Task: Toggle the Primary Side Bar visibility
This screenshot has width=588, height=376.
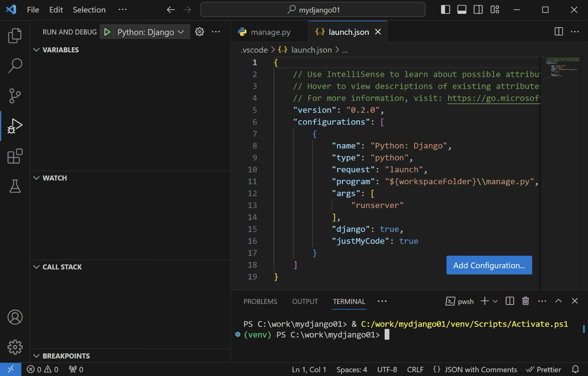Action: click(446, 9)
